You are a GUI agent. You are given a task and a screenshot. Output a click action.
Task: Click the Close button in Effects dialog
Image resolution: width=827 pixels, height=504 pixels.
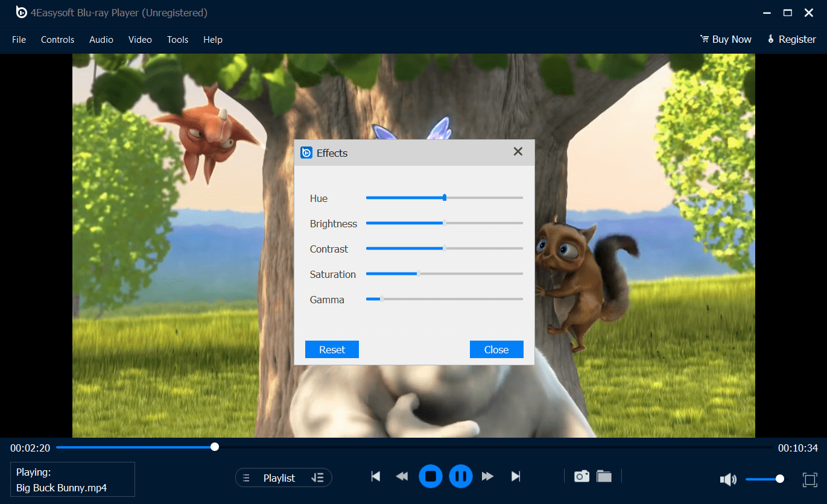496,350
